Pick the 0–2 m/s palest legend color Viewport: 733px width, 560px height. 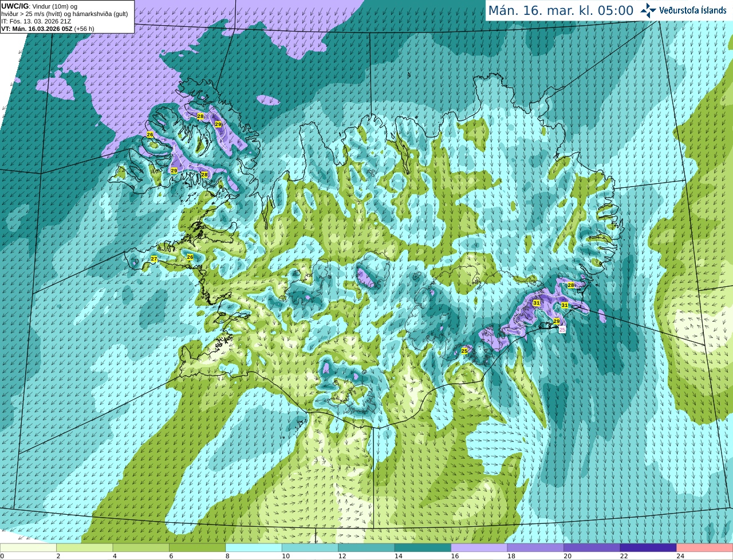[28, 547]
